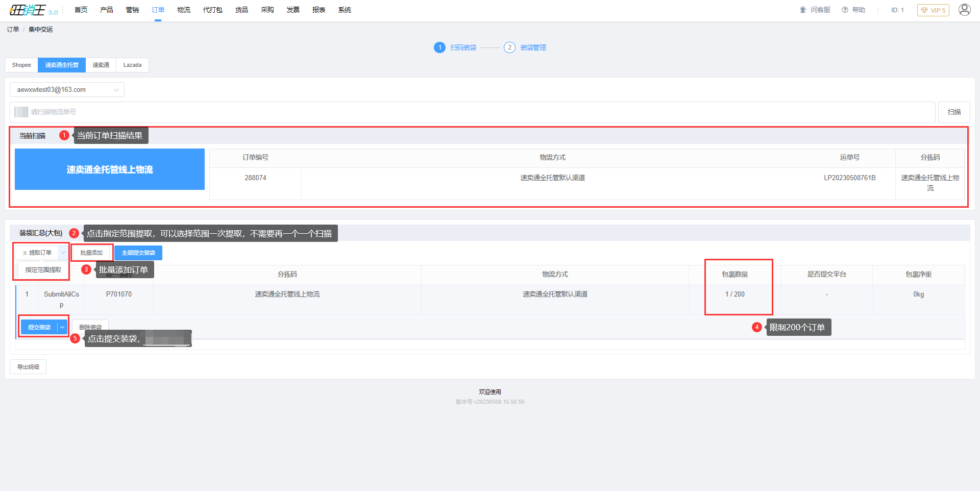This screenshot has height=491, width=980.
Task: Click step 2 circle 装袋管理
Action: 509,47
